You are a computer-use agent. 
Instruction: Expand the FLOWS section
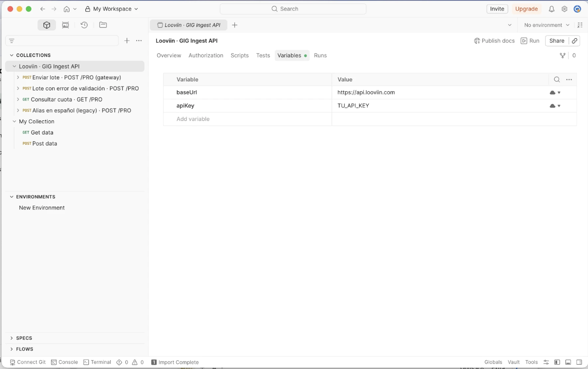(11, 349)
